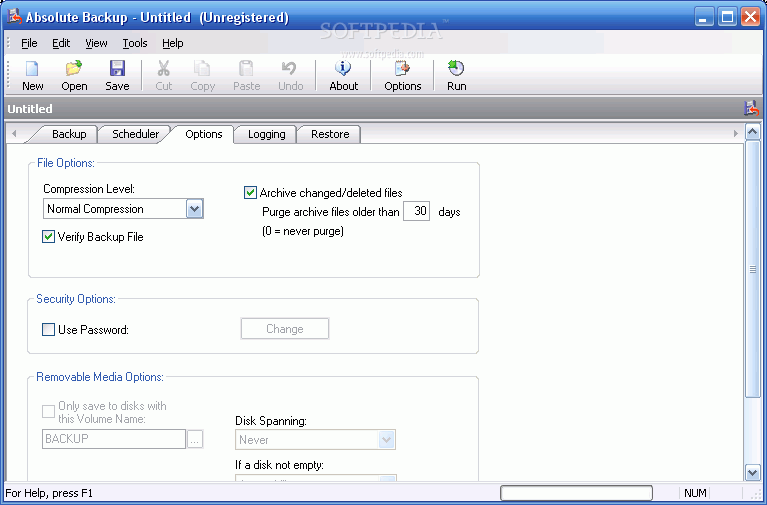The height and width of the screenshot is (505, 767).
Task: Click the tab strip left scroll arrow
Action: pos(14,133)
